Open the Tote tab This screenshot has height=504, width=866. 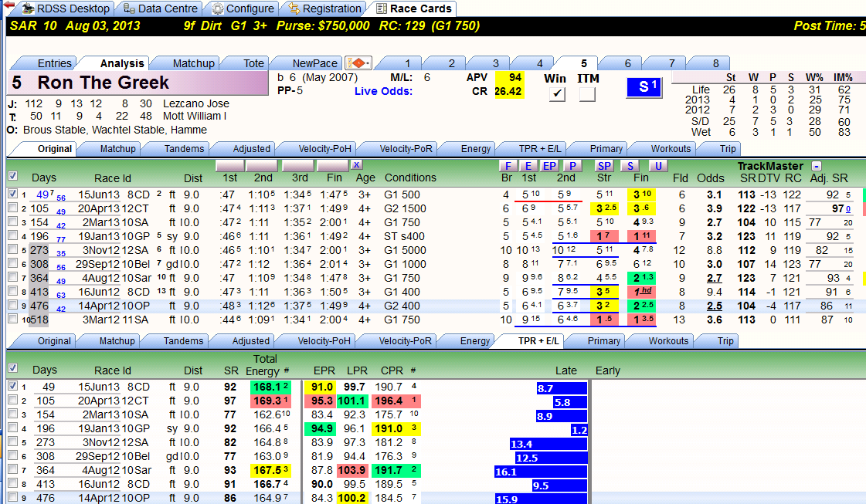tap(253, 63)
